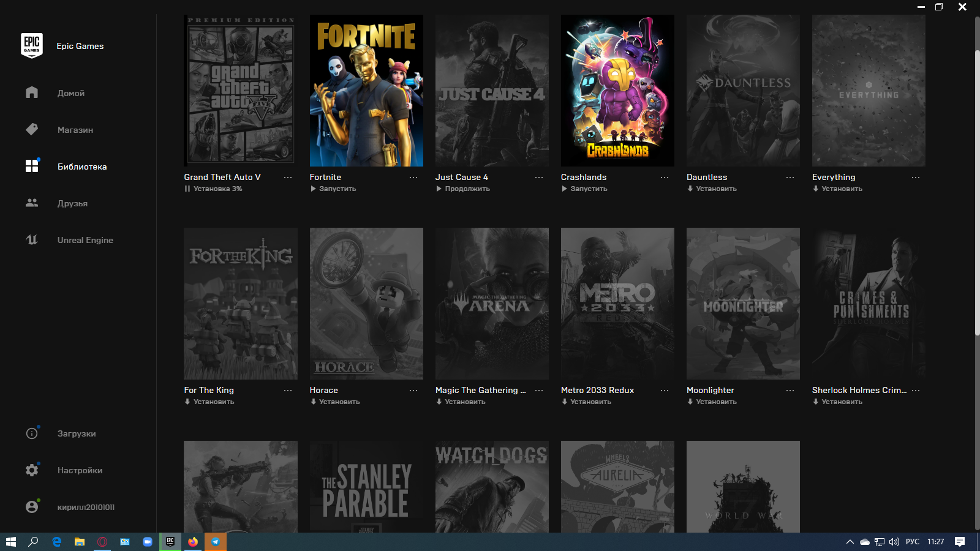This screenshot has width=980, height=551.
Task: Open the Друзья friends icon
Action: click(32, 203)
